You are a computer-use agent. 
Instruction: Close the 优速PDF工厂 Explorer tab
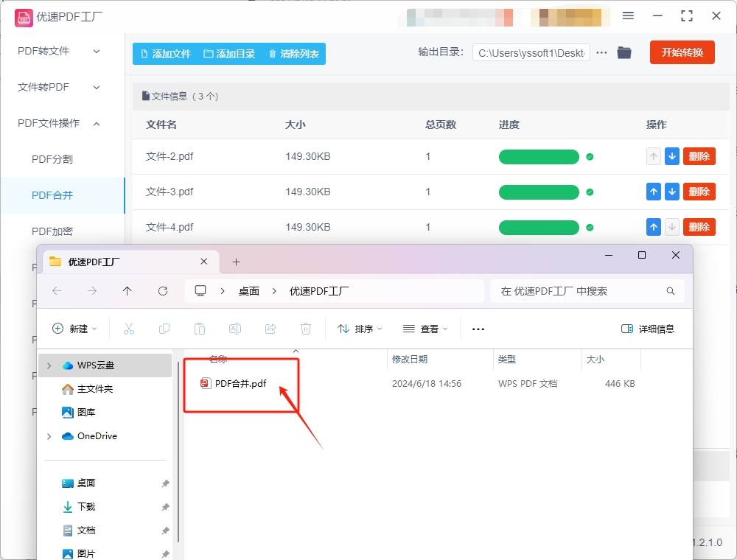pos(203,261)
